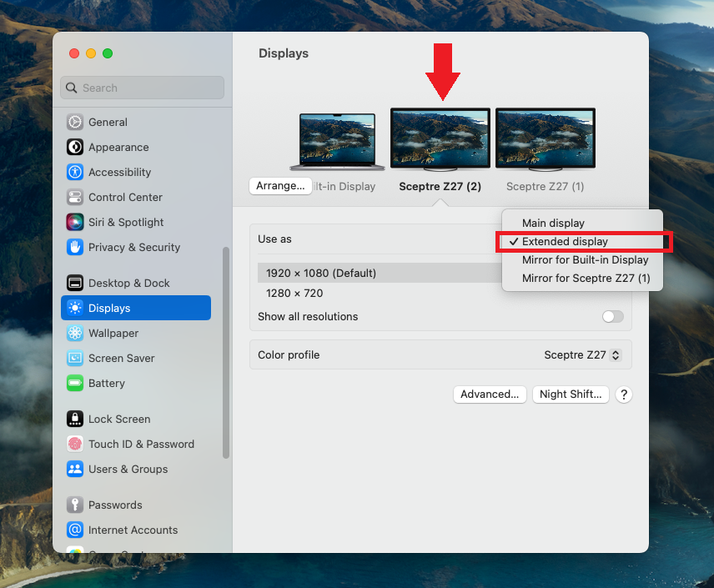Screen dimensions: 714x588
Task: Toggle the Show all resolutions switch
Action: pyautogui.click(x=612, y=317)
